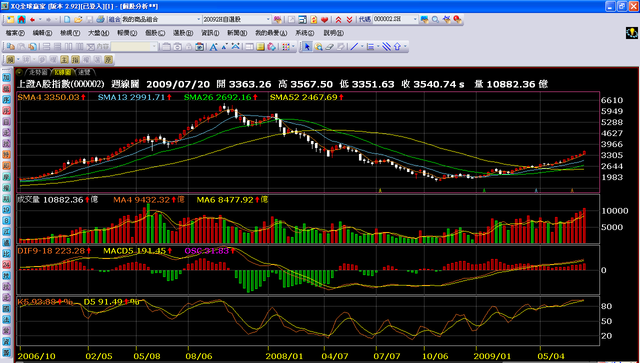Viewport: 640px width, 363px height.
Task: Toggle the 指 indicator button
Action: click(x=75, y=60)
